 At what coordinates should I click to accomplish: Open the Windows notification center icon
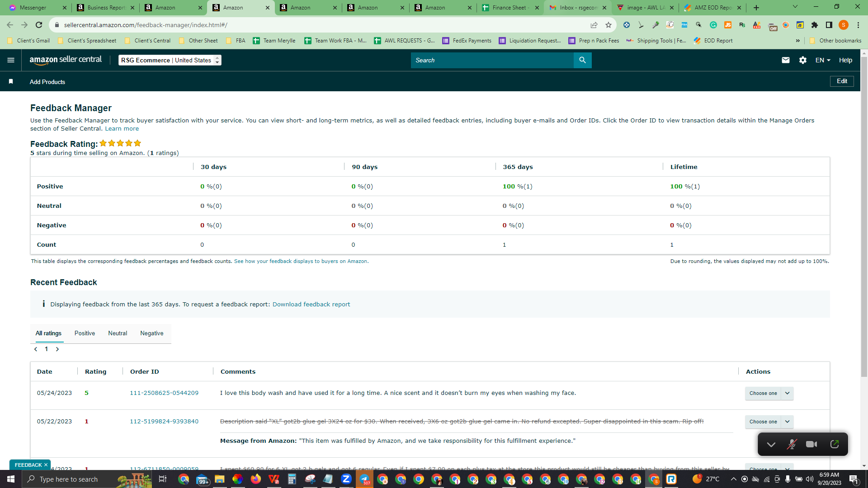coord(854,479)
